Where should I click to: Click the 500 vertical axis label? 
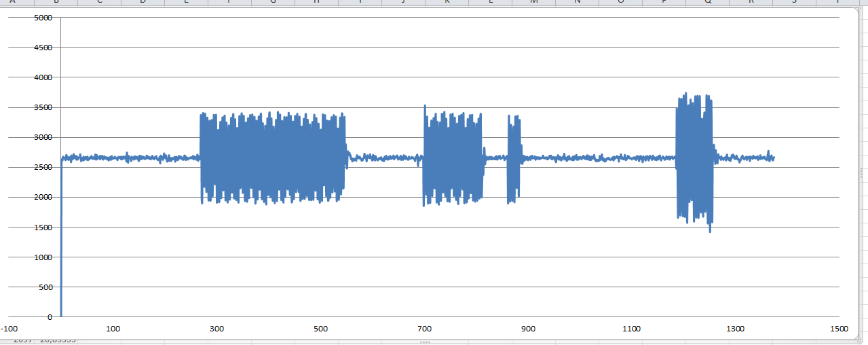pyautogui.click(x=45, y=287)
